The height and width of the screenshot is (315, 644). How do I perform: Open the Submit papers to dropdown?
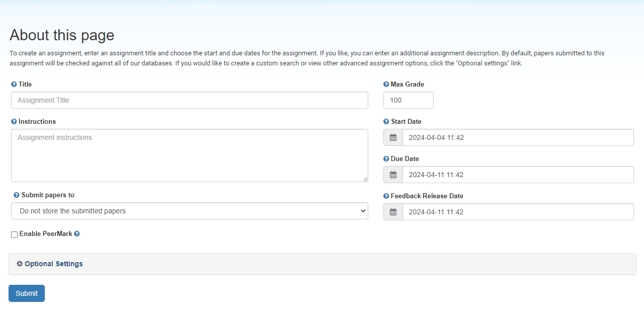coord(189,211)
